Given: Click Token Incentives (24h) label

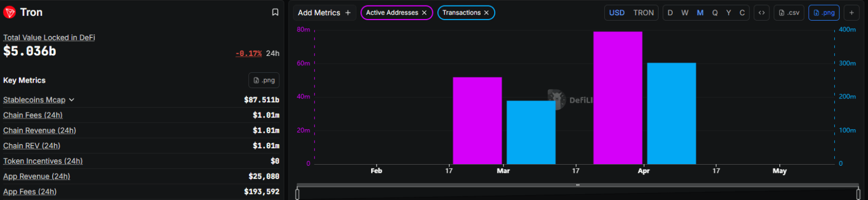Looking at the screenshot, I should 43,161.
